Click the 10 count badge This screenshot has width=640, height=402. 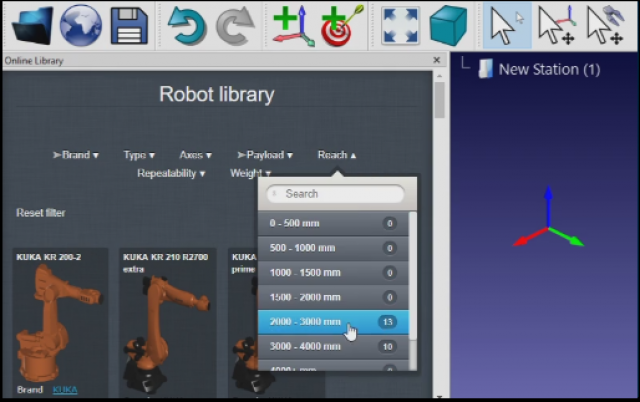[x=387, y=346]
